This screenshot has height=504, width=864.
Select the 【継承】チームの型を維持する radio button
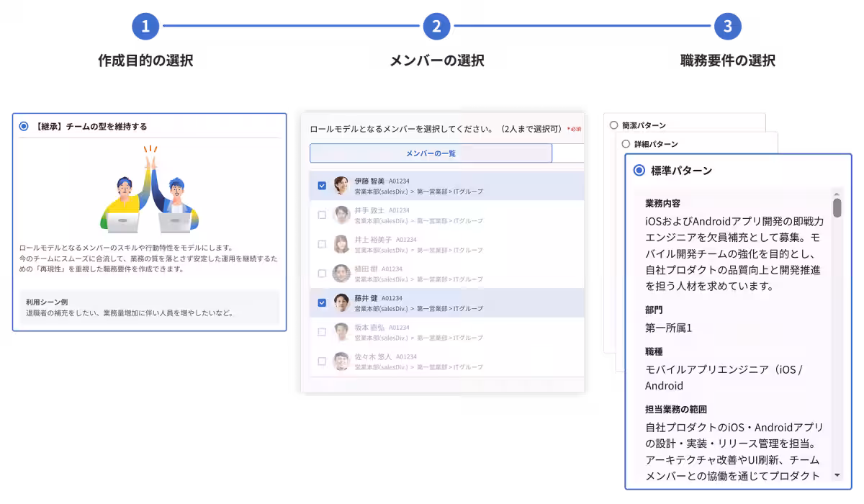point(24,126)
